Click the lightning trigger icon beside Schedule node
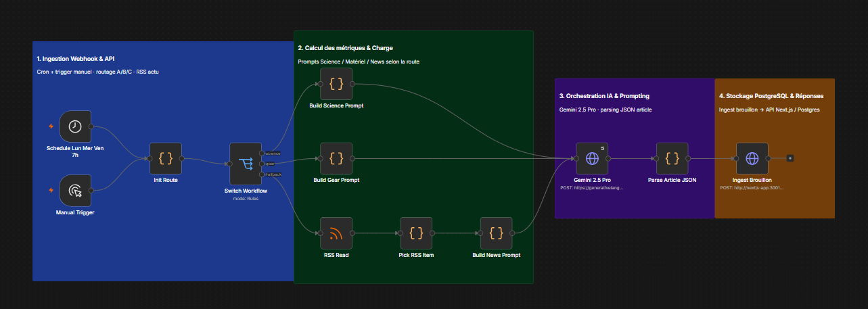 tap(51, 126)
